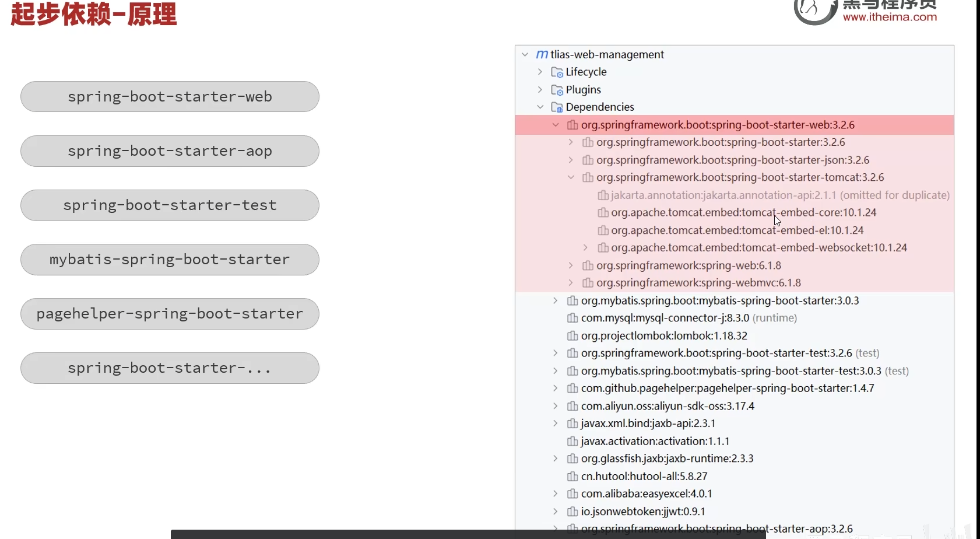Click library icon beside spring-web:6.1.8
980x539 pixels.
(x=588, y=265)
